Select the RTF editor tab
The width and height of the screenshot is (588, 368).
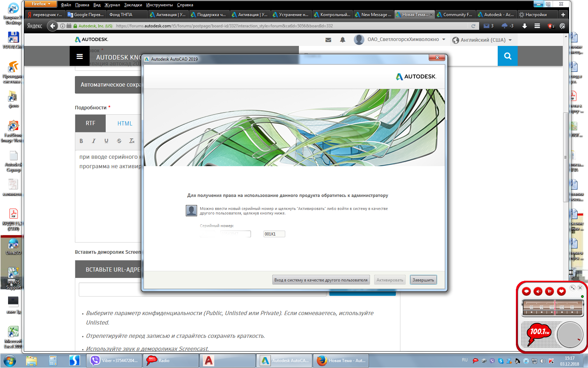click(90, 123)
